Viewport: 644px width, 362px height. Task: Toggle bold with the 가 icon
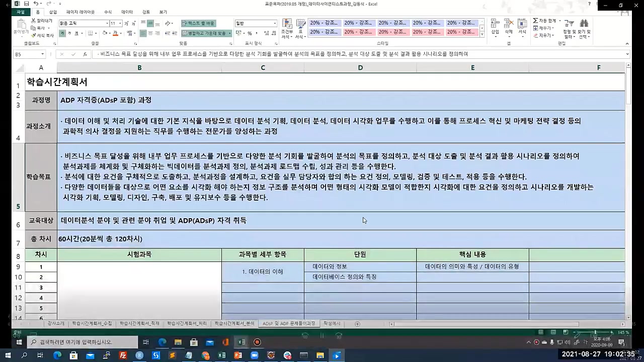point(63,34)
